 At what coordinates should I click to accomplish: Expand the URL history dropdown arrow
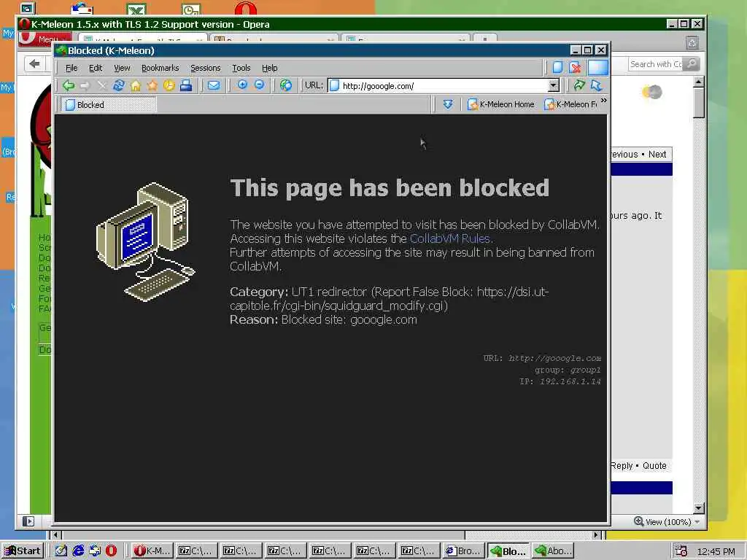[x=553, y=86]
